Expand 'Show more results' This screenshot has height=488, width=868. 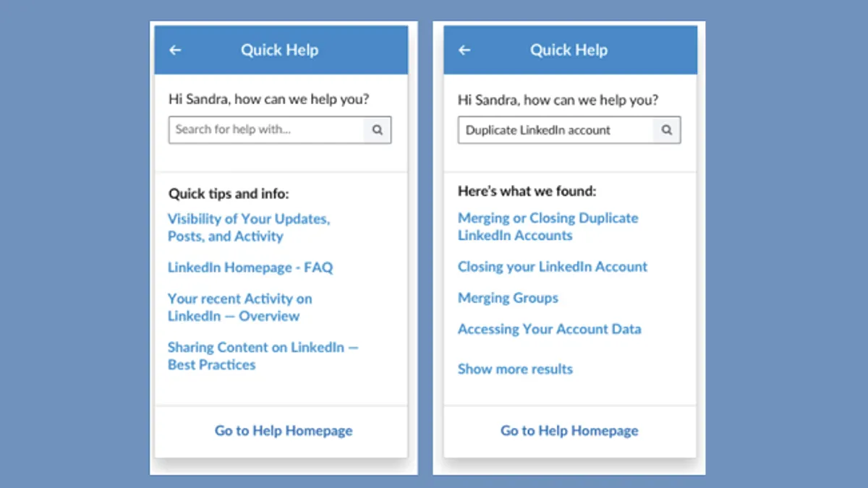515,369
